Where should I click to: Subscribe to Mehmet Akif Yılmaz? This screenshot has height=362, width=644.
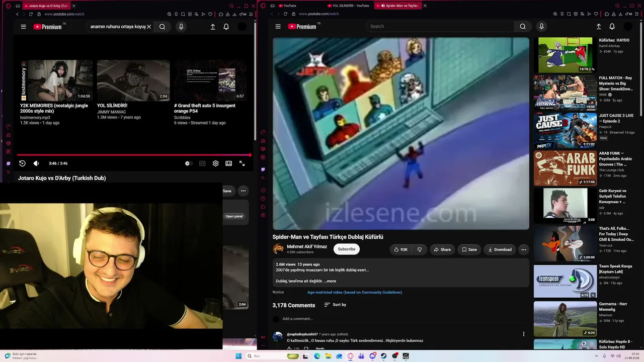[347, 249]
